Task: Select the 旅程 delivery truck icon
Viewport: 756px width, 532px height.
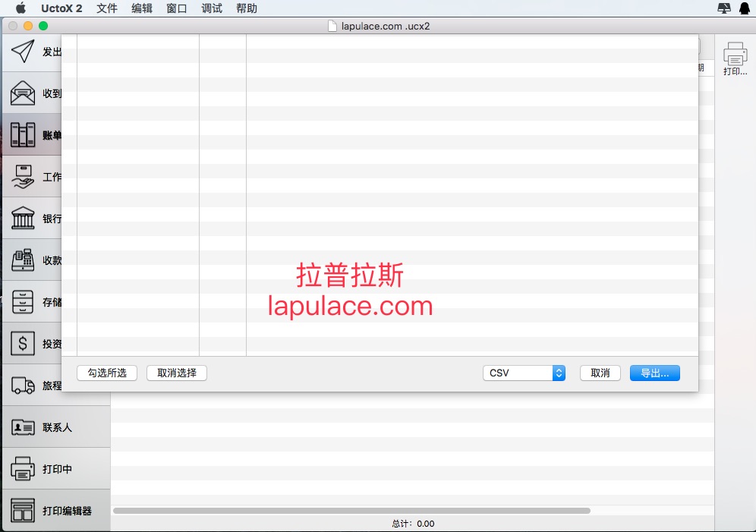Action: pos(23,385)
